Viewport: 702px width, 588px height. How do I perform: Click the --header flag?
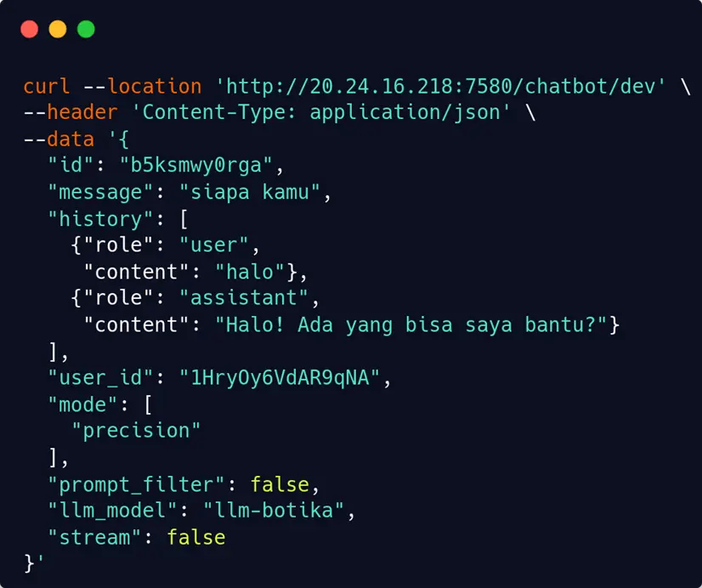pos(71,112)
